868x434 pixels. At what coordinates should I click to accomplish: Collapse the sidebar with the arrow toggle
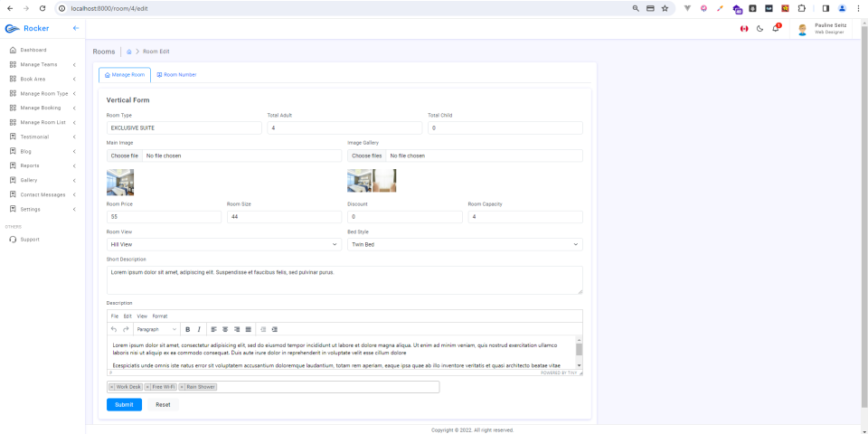click(76, 28)
